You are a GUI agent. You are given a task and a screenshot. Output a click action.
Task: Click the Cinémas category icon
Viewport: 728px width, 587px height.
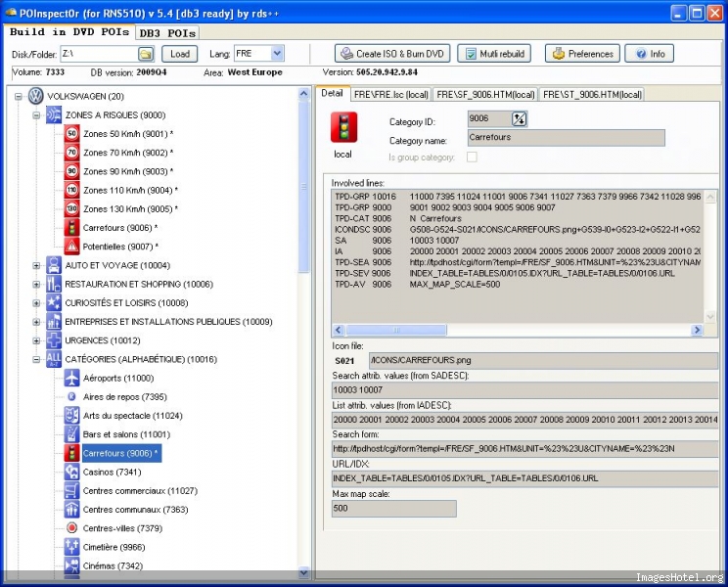71,565
